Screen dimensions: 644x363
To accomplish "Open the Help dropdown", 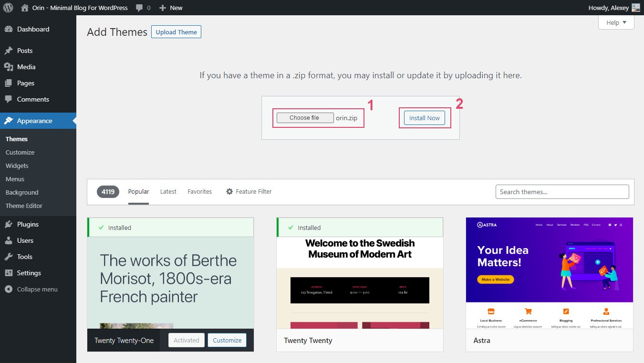I will (x=616, y=22).
